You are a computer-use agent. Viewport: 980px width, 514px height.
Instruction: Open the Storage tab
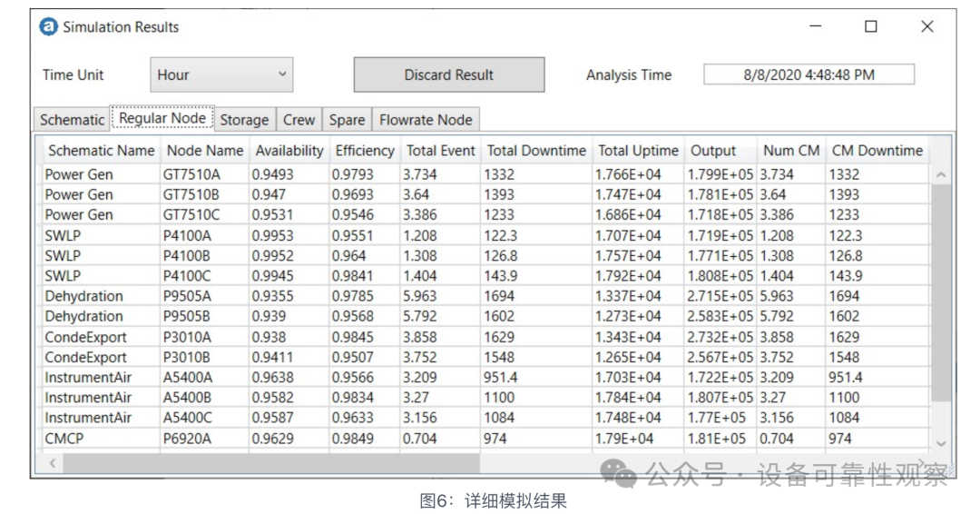click(244, 120)
